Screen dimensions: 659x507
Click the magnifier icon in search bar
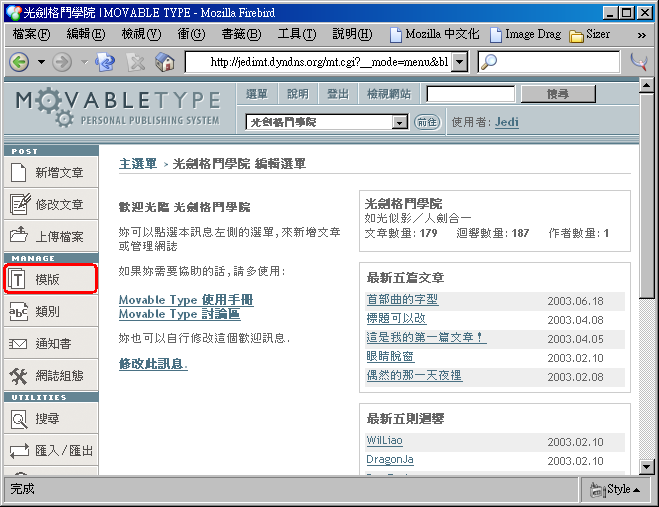[x=488, y=62]
